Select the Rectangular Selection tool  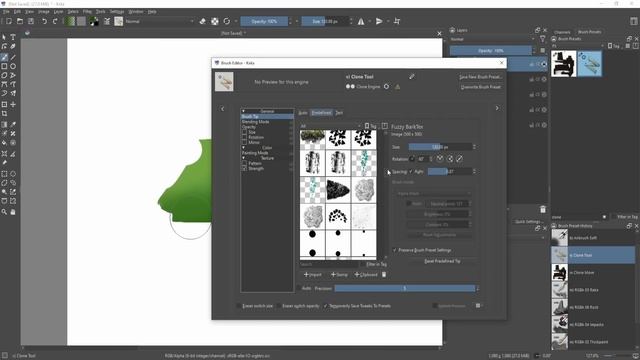tap(4, 174)
